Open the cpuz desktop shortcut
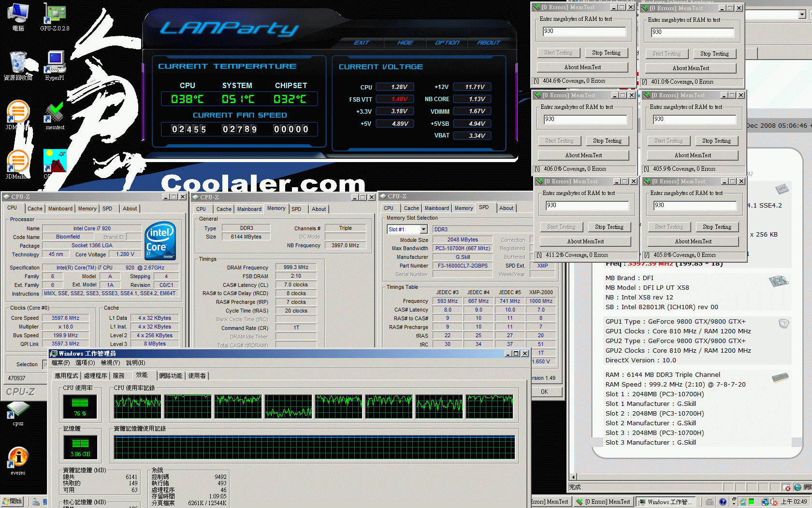This screenshot has height=508, width=812. click(x=18, y=414)
